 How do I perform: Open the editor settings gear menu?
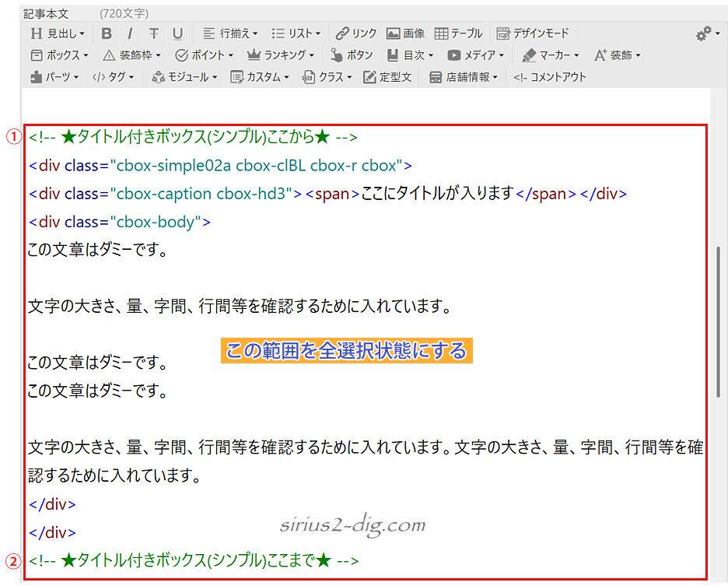(708, 33)
